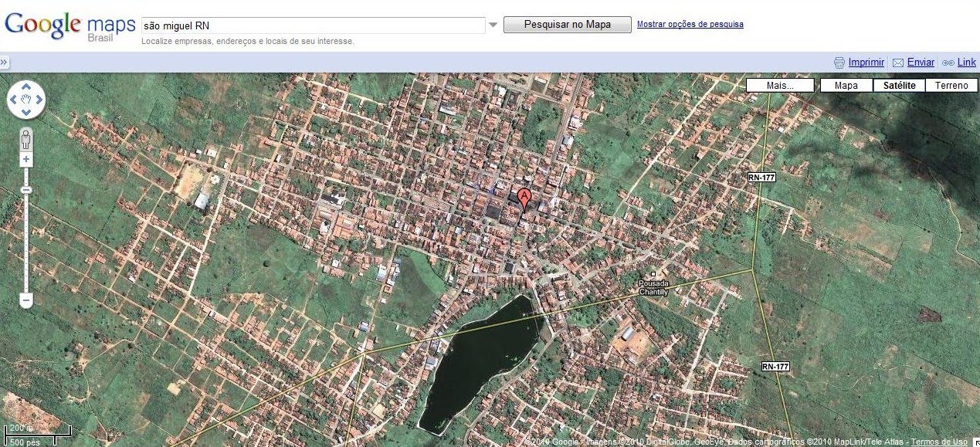Viewport: 980px width, 447px height.
Task: Click the Pesquisar no Mapa button
Action: pos(568,25)
